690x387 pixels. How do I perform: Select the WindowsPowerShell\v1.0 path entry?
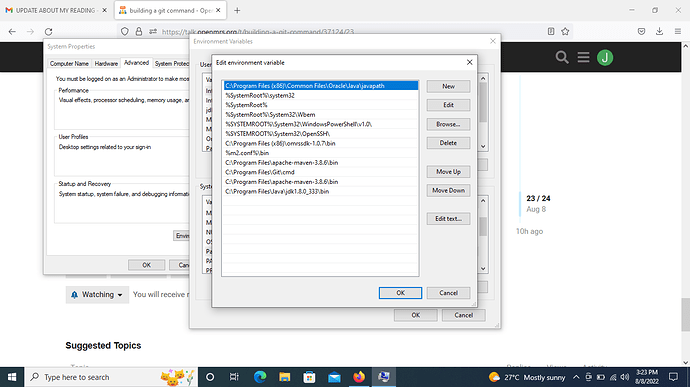click(x=321, y=124)
